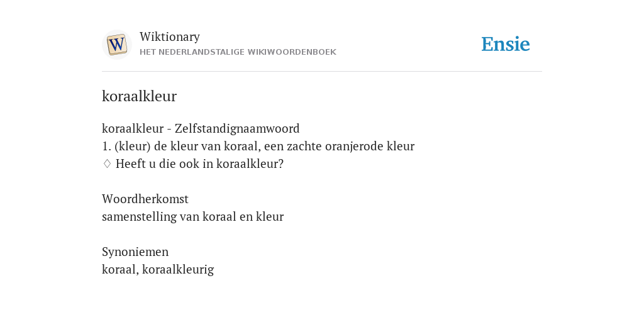The width and height of the screenshot is (644, 322).
Task: Click the synonym koraalkleurig
Action: [x=178, y=269]
